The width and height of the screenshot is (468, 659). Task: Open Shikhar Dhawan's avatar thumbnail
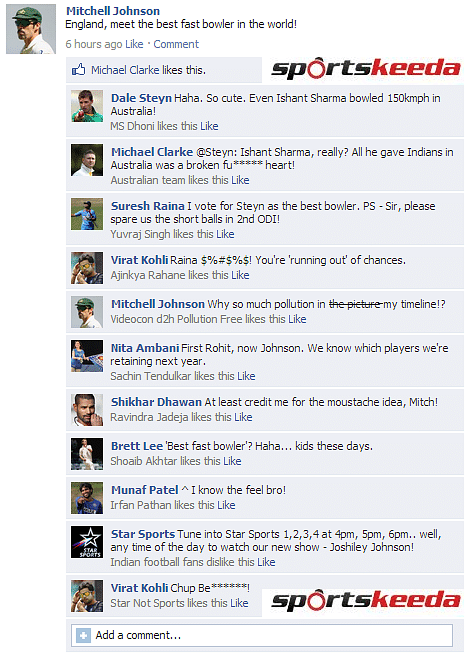(x=87, y=410)
